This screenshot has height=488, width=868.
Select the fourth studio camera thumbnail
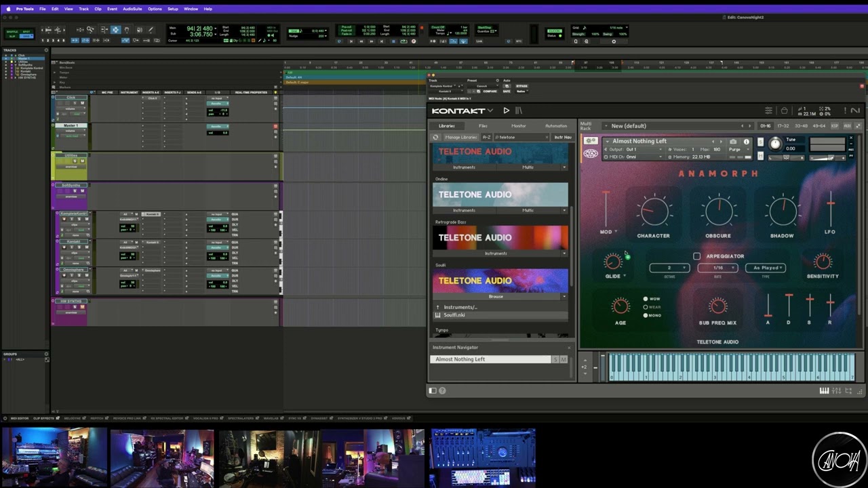tap(373, 457)
